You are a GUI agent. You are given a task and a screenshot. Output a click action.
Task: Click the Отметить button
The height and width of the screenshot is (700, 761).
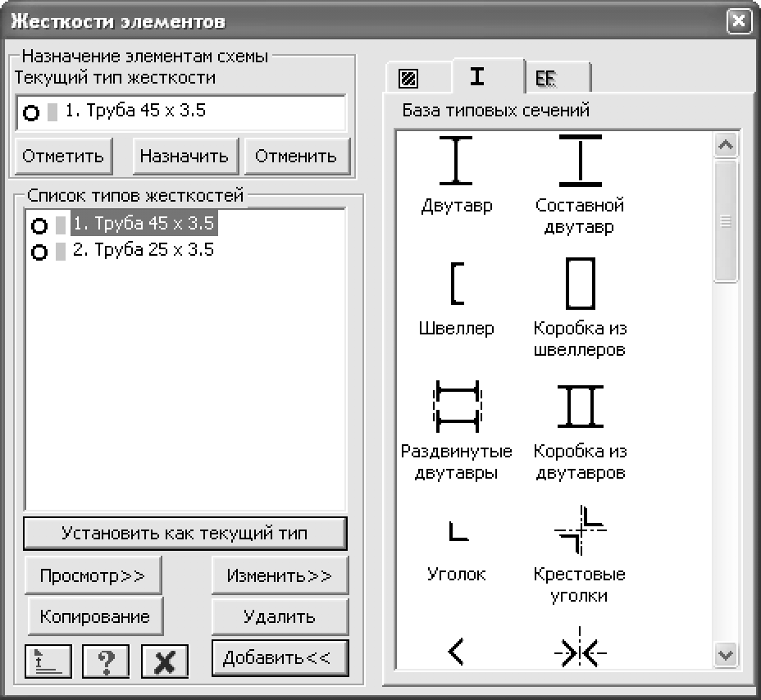(x=64, y=157)
